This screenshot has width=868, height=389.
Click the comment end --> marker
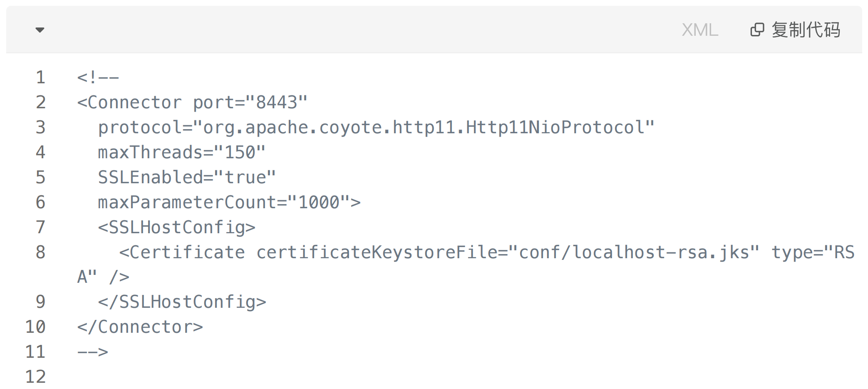(x=93, y=352)
